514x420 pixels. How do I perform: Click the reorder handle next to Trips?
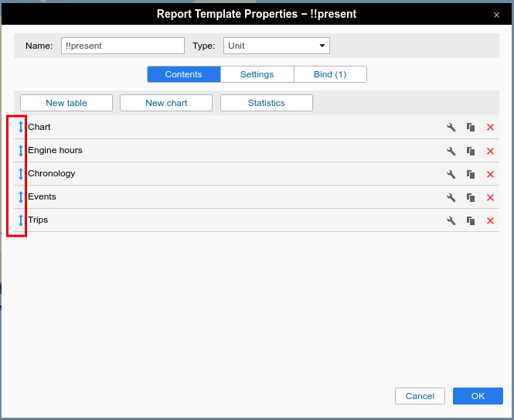pyautogui.click(x=21, y=220)
